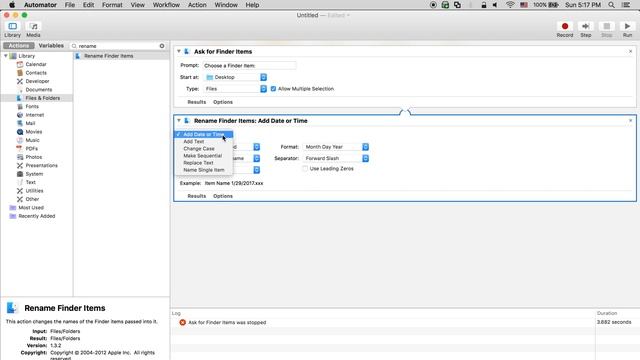Select the Movies library category

[x=33, y=132]
